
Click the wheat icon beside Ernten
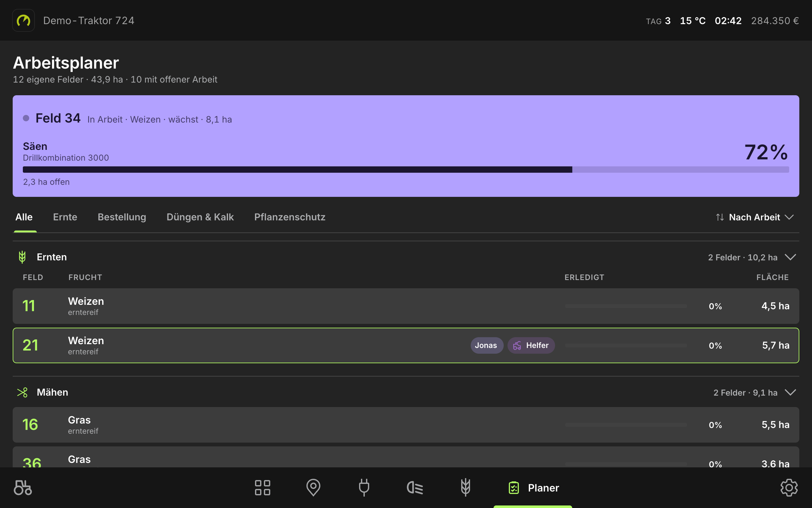(x=22, y=257)
